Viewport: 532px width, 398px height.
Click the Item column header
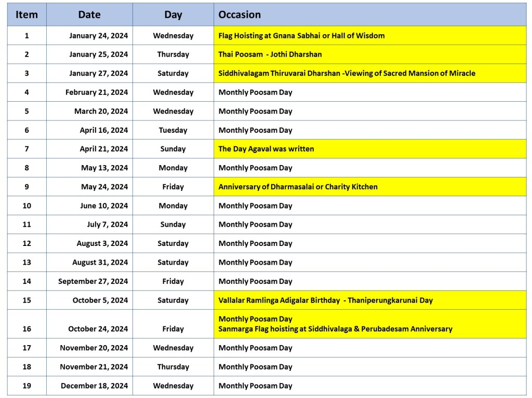tap(26, 15)
